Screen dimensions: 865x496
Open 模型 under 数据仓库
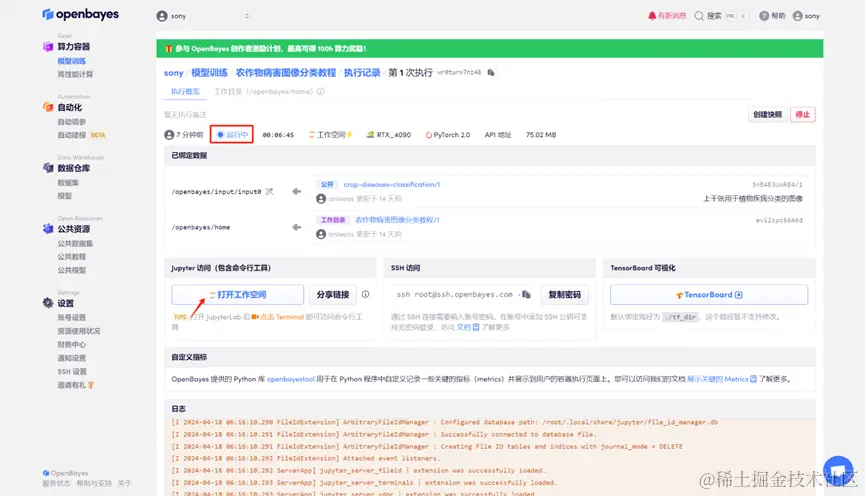(65, 195)
